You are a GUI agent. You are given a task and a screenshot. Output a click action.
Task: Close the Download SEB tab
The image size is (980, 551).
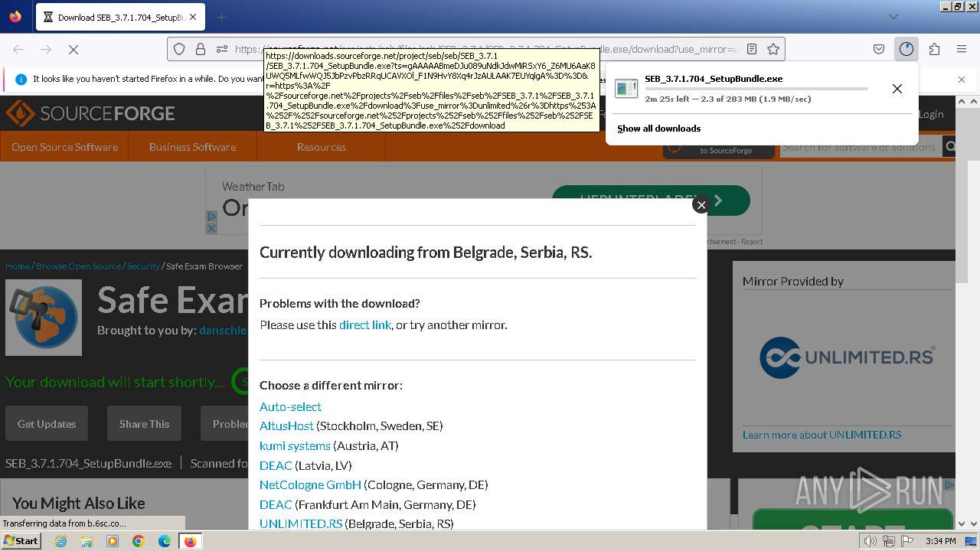pos(192,17)
